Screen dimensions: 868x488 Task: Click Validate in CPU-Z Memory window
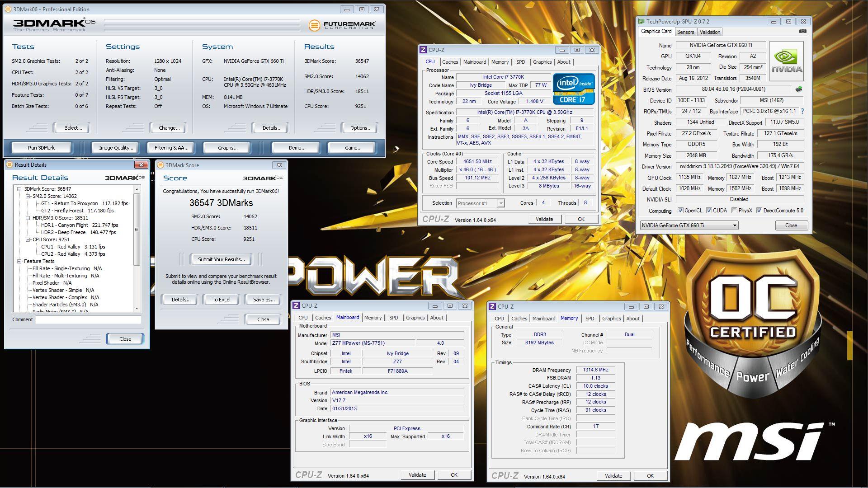coord(613,476)
